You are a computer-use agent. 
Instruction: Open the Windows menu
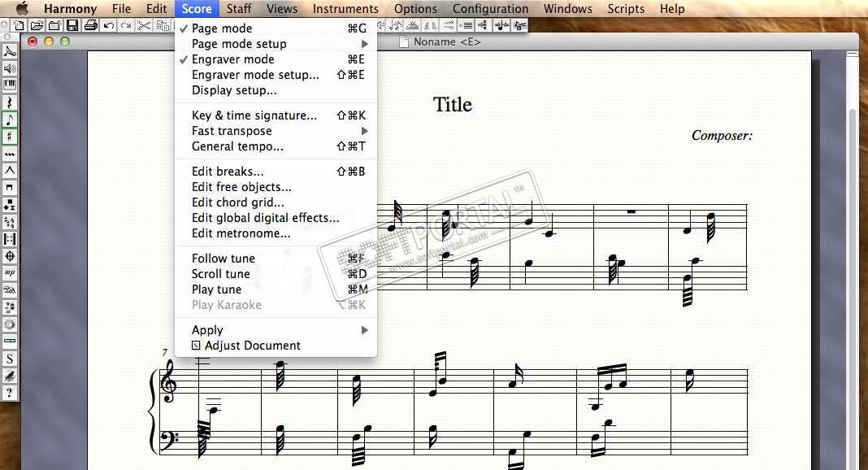pos(568,9)
